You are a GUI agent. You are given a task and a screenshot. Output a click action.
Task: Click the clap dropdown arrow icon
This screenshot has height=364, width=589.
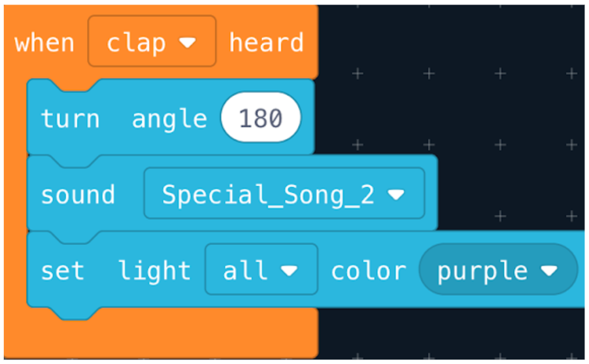click(x=188, y=43)
